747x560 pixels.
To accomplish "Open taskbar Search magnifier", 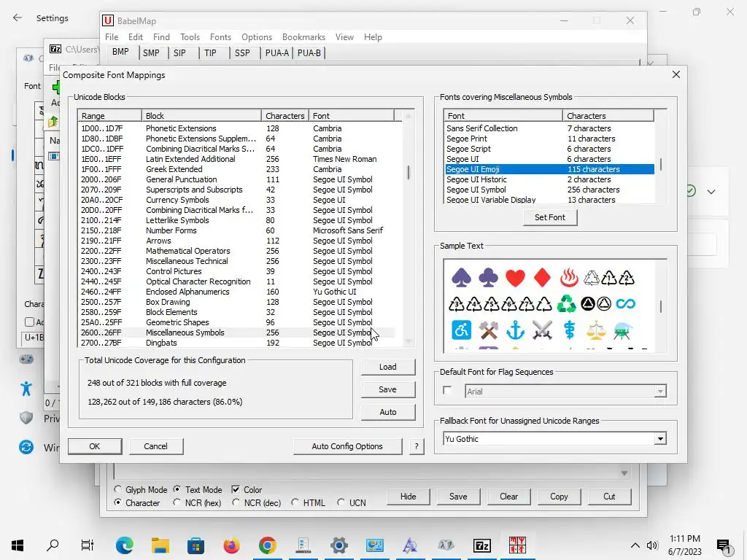I will coord(53,545).
